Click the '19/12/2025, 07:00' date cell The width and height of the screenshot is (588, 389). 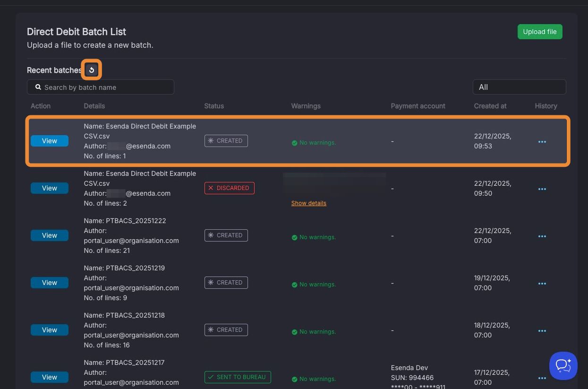[493, 283]
